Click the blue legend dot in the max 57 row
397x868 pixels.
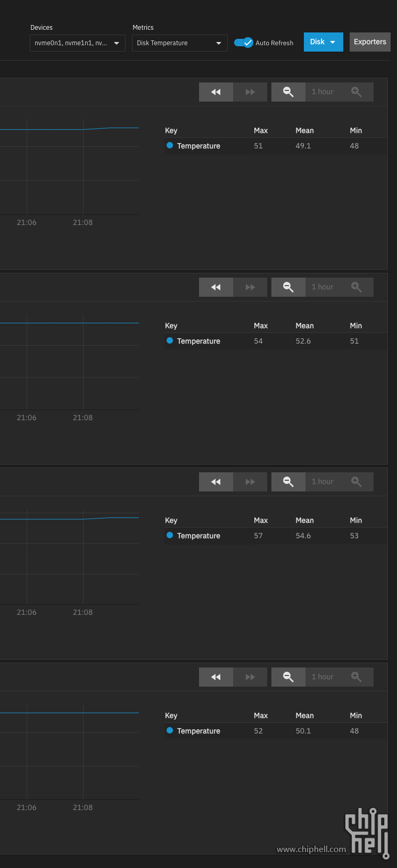170,535
